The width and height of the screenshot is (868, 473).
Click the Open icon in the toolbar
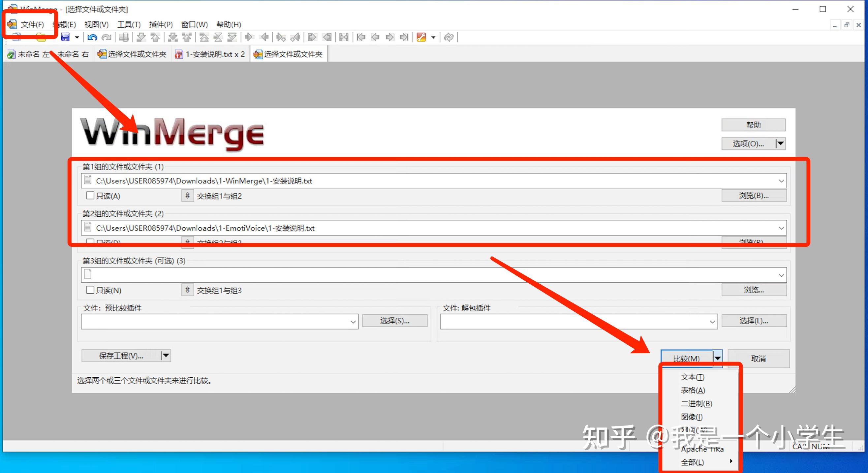tap(41, 37)
